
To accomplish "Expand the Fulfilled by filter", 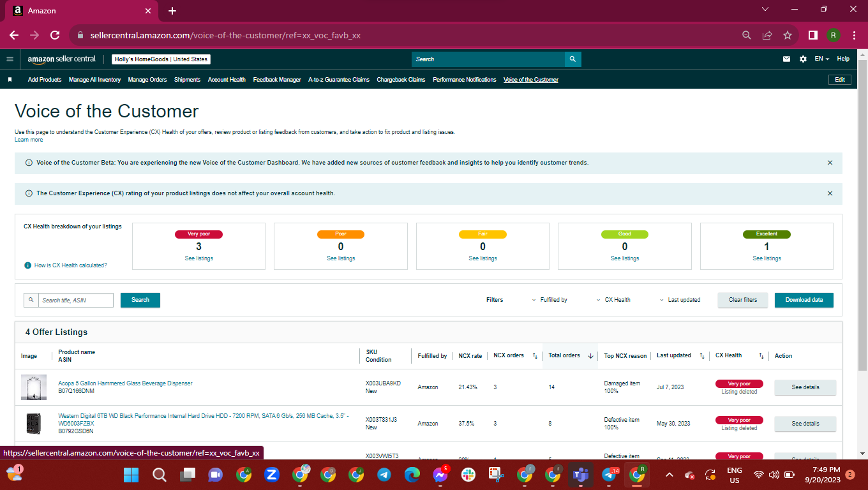I will click(x=550, y=300).
